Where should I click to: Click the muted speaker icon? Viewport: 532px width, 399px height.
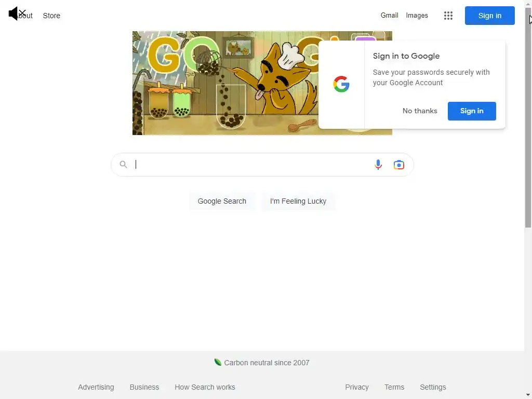(x=17, y=14)
